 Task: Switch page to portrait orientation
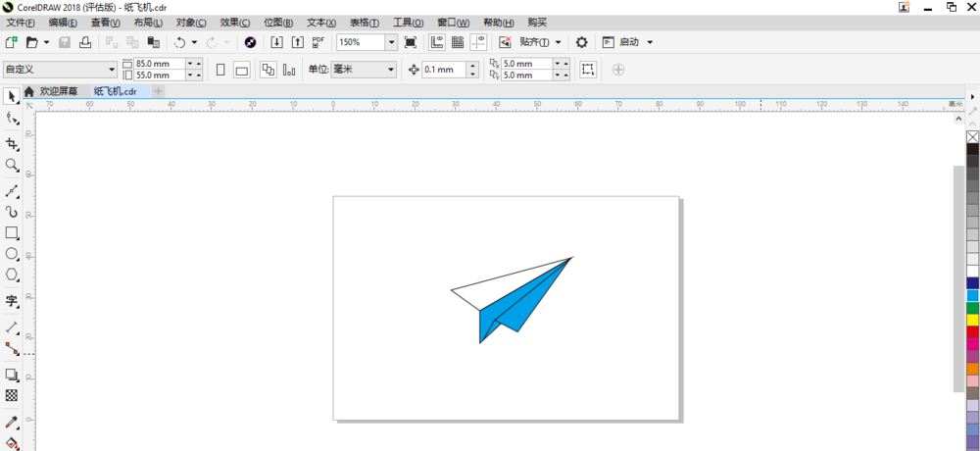[x=220, y=70]
